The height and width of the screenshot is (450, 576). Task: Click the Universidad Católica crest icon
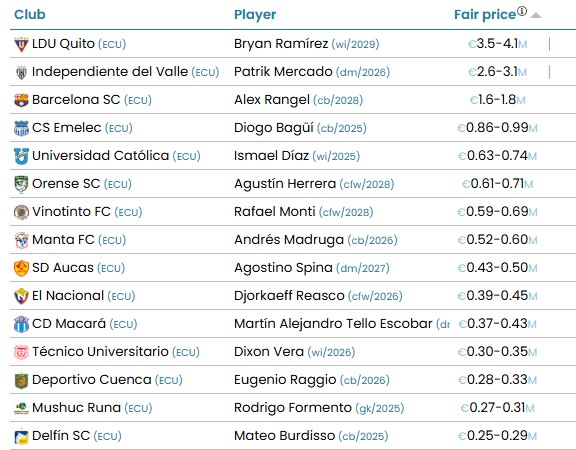coord(21,156)
